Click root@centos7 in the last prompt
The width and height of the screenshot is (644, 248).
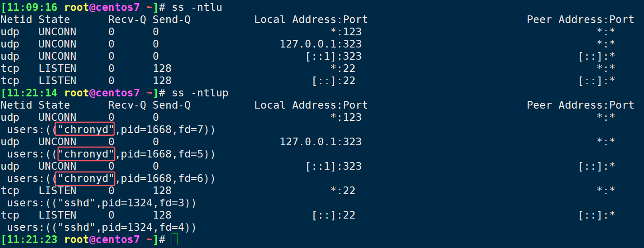pos(102,239)
